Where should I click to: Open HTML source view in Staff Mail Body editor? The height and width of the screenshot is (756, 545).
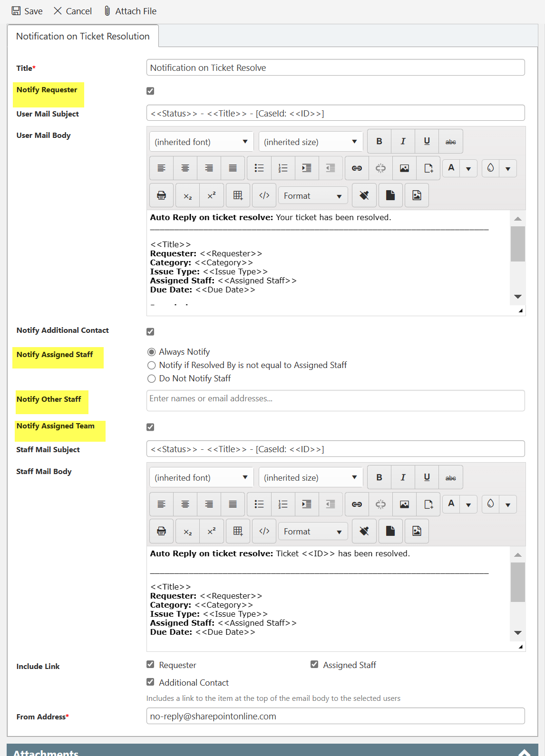point(264,531)
